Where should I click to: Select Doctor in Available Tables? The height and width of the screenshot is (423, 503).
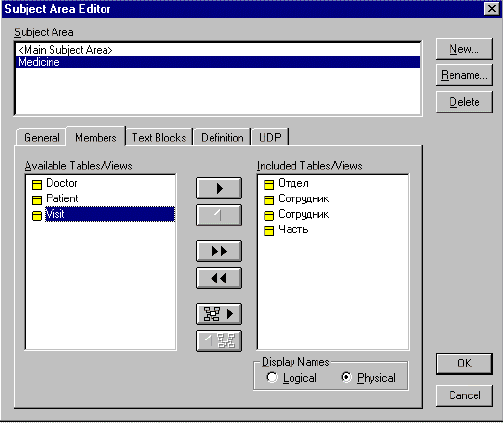pos(62,183)
